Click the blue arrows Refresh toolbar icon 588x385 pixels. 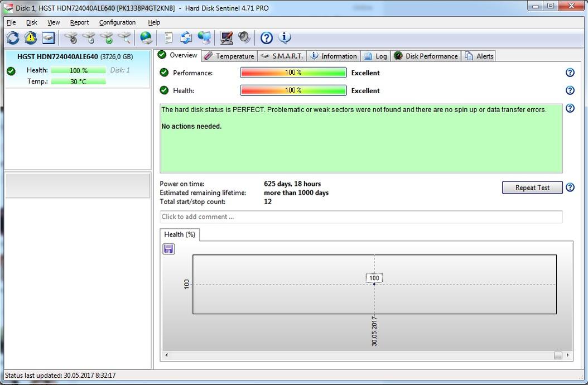coord(13,37)
